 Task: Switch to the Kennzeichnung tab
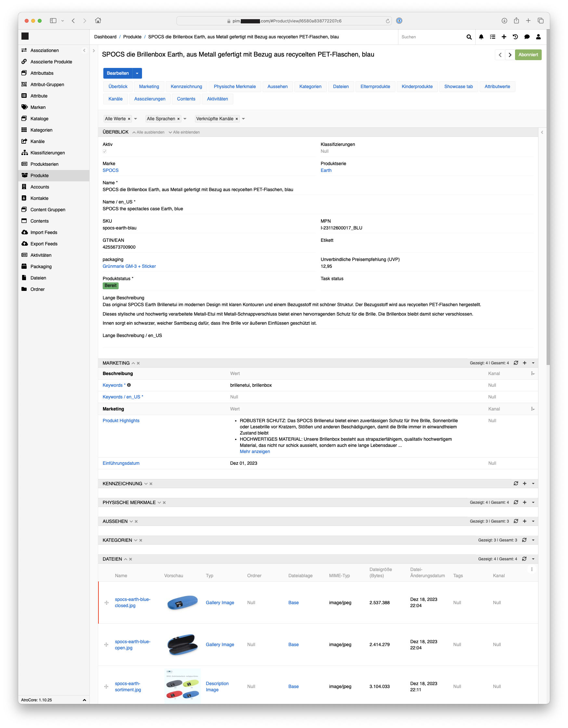pos(186,87)
